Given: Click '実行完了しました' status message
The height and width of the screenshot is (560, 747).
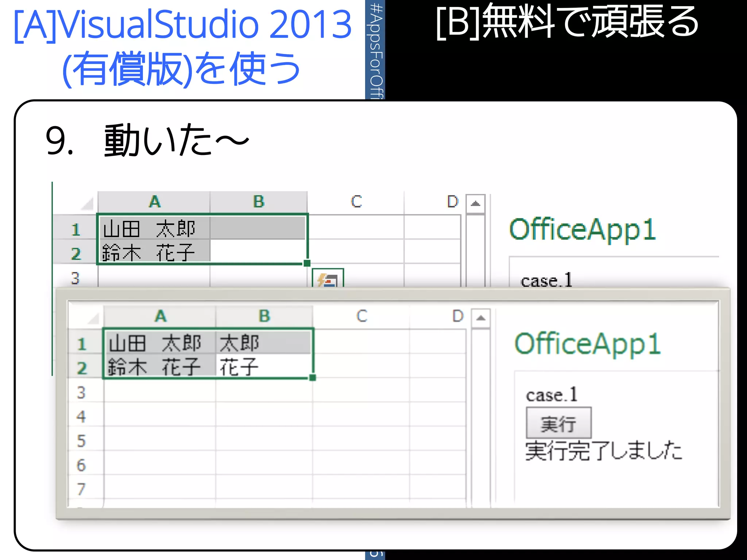Looking at the screenshot, I should [604, 451].
